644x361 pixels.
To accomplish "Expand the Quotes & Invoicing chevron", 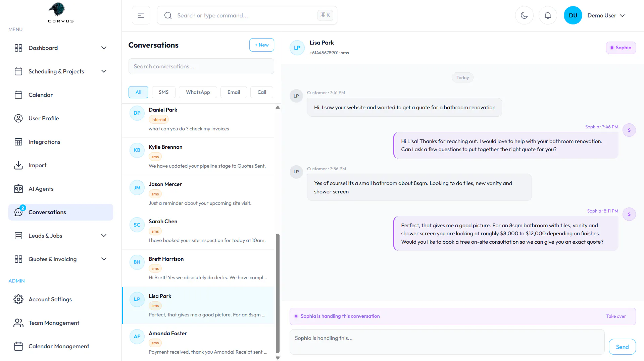I will pos(104,259).
